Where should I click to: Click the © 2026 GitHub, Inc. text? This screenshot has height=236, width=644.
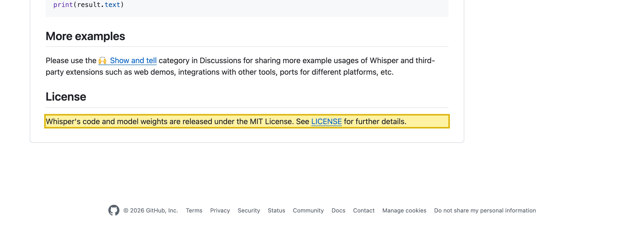click(x=150, y=211)
